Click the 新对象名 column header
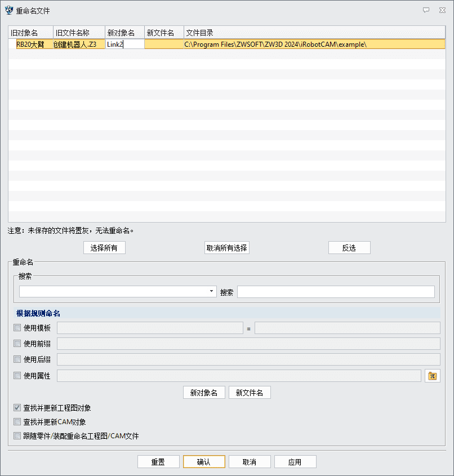 tap(124, 33)
